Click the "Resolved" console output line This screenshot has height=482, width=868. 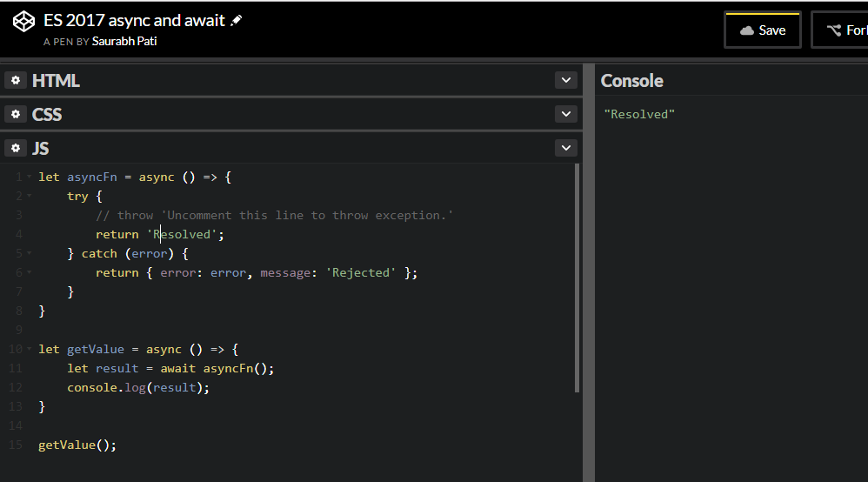point(639,114)
